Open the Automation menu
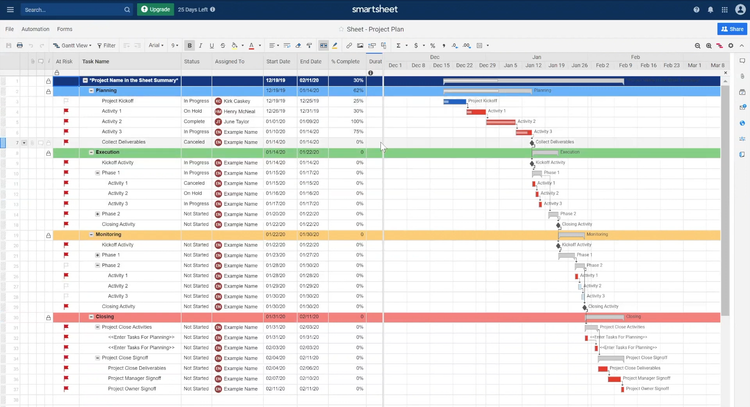The height and width of the screenshot is (407, 750). [35, 29]
